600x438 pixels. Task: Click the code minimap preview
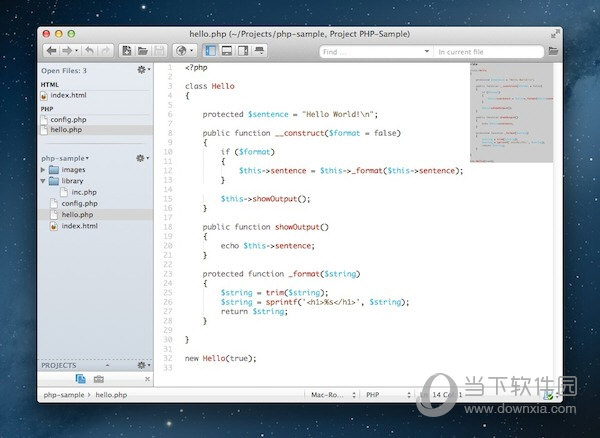coord(510,110)
